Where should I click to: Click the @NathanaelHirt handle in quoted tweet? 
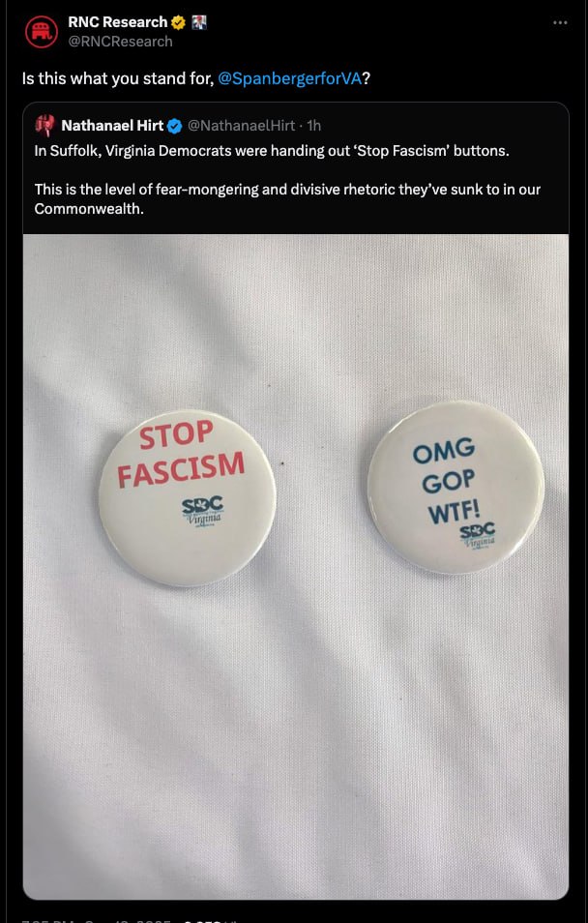click(x=242, y=126)
